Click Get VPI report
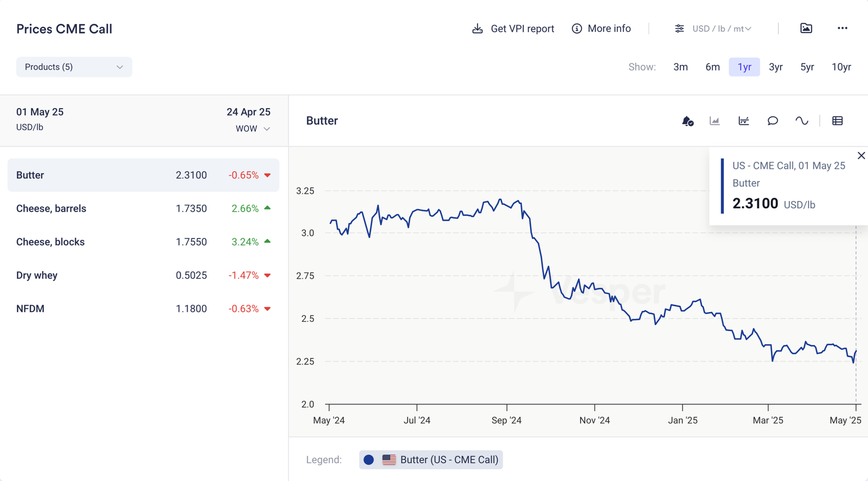 click(x=513, y=29)
